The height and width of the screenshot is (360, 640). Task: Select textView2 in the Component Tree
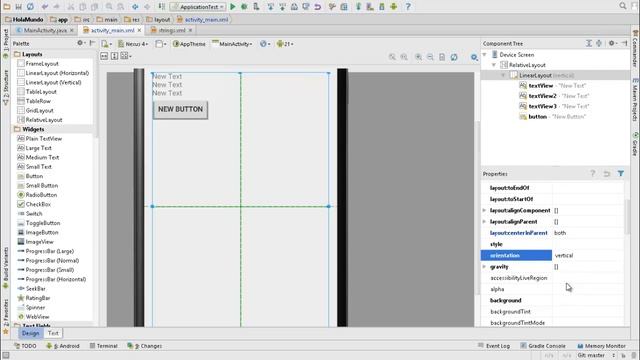click(x=554, y=96)
